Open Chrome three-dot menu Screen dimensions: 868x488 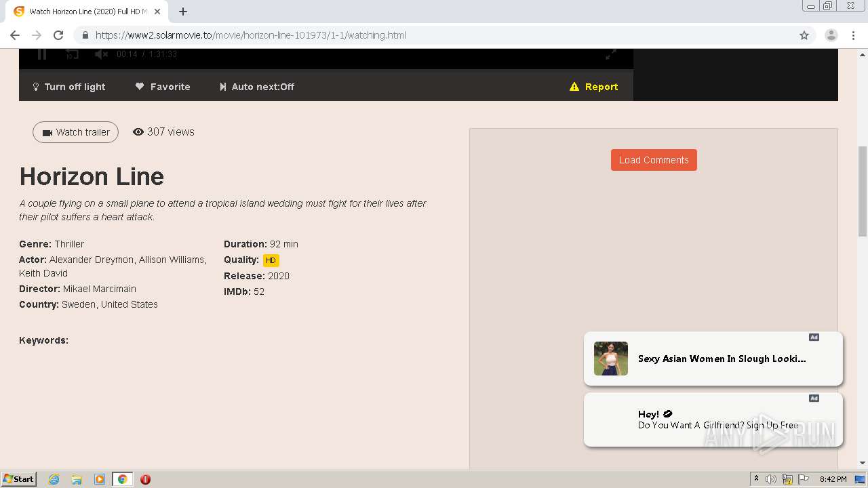(854, 35)
